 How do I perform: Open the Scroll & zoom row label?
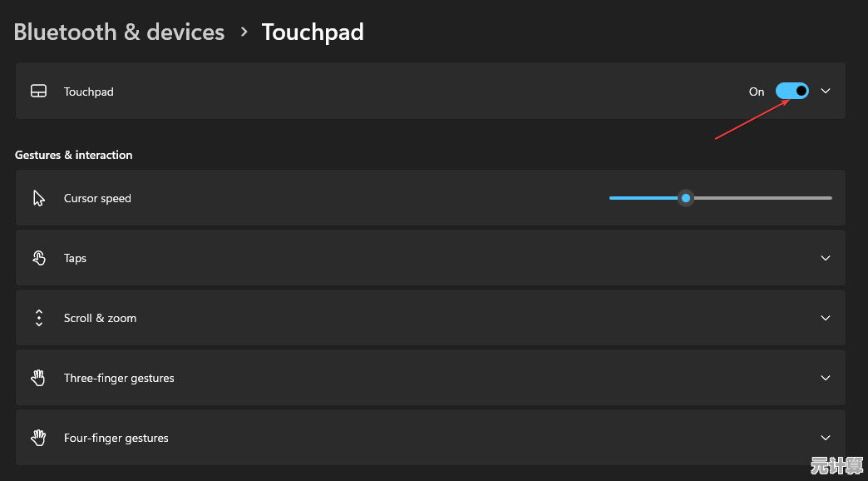(x=100, y=318)
